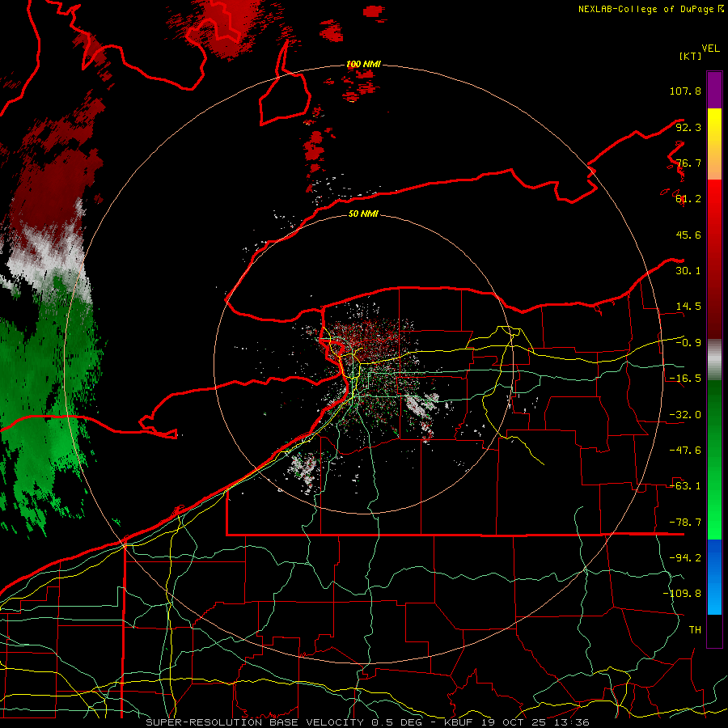Select the -63.1 legend value
Image resolution: width=728 pixels, height=728 pixels.
click(685, 485)
